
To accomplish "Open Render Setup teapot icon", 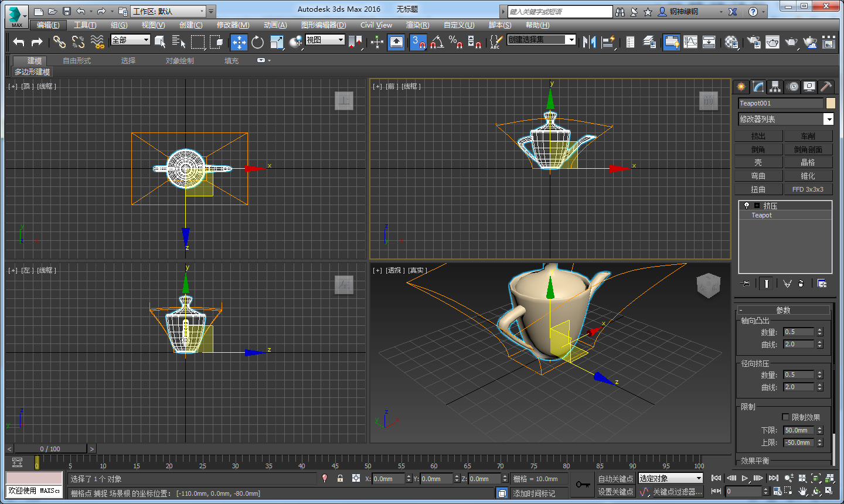I will (754, 42).
